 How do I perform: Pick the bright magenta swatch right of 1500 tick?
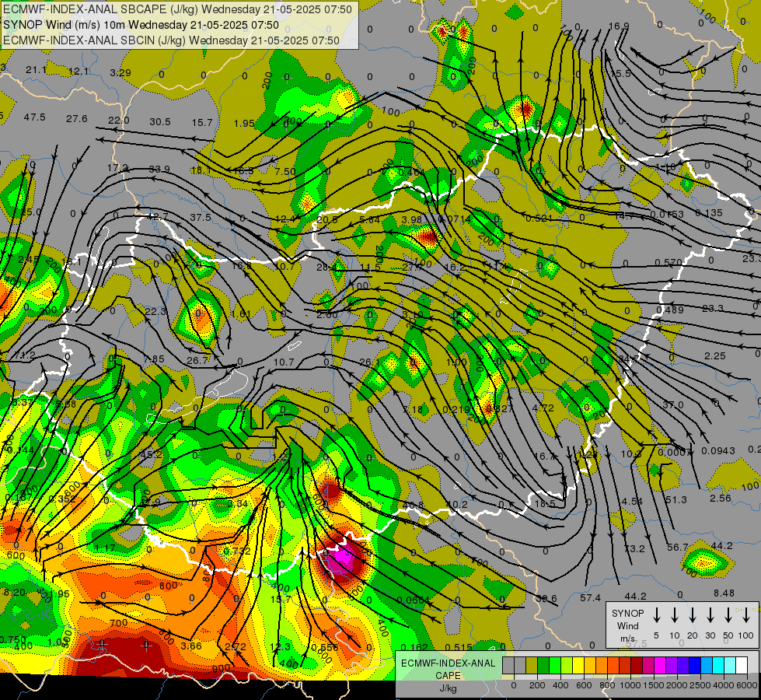click(660, 666)
